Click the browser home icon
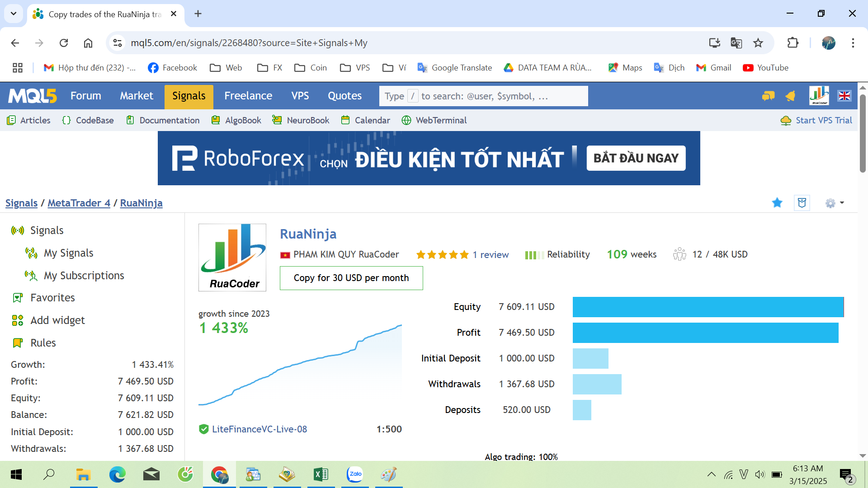Screen dimensions: 868x488 (88, 43)
